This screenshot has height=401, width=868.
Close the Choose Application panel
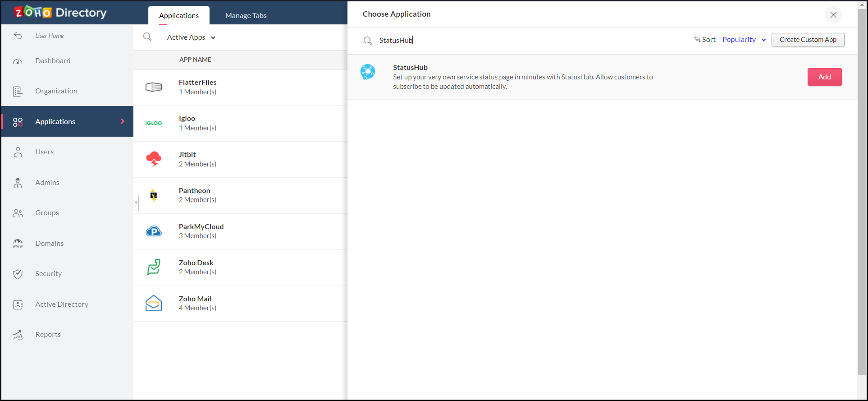[x=833, y=15]
